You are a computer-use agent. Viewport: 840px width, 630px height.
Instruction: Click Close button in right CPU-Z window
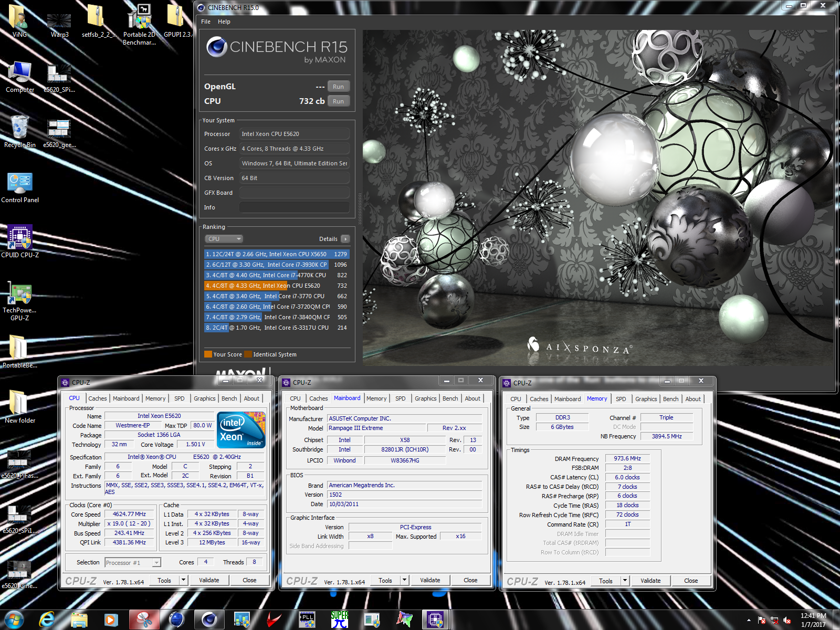pyautogui.click(x=691, y=581)
